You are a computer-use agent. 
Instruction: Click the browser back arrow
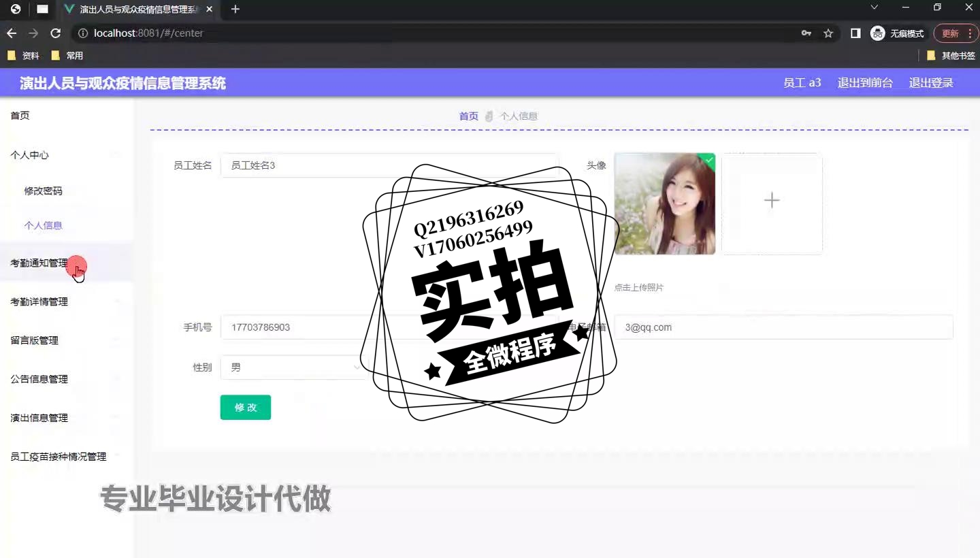pos(12,33)
